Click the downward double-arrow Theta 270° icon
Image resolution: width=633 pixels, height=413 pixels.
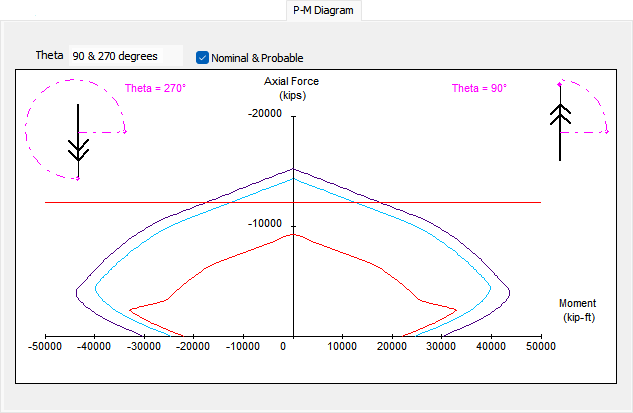pos(78,145)
